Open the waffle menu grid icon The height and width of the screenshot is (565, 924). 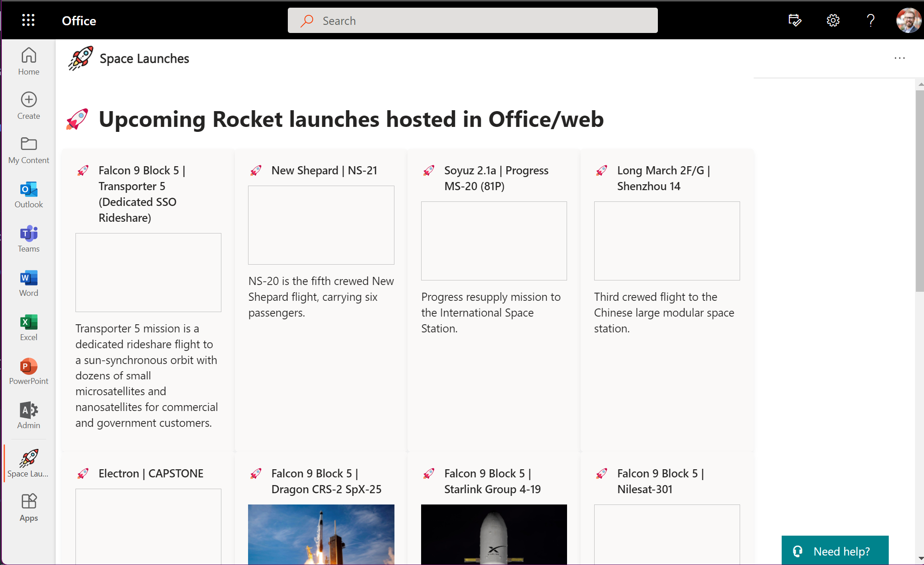tap(28, 20)
